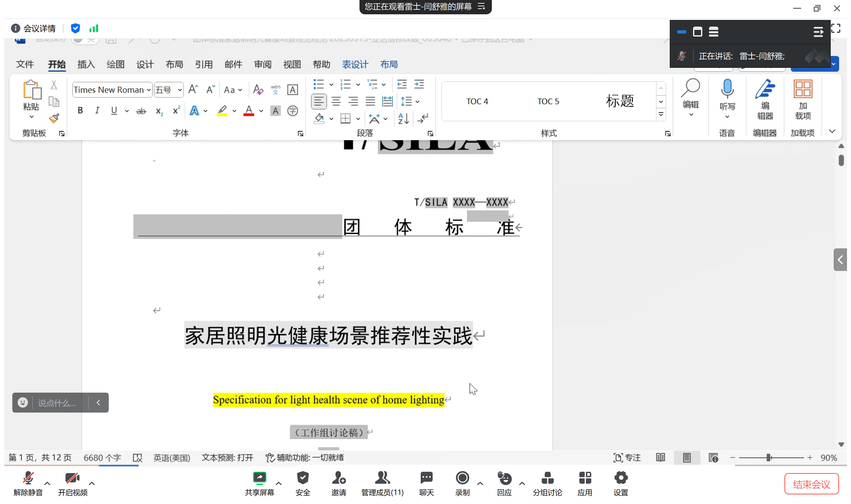Click the bullet list icon
Screen dimensions: 851x504
tap(318, 84)
